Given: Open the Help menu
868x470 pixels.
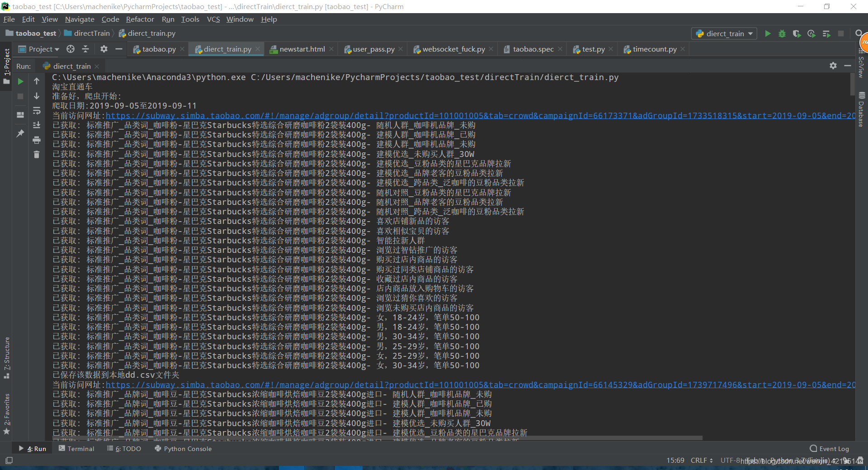Looking at the screenshot, I should pyautogui.click(x=269, y=19).
